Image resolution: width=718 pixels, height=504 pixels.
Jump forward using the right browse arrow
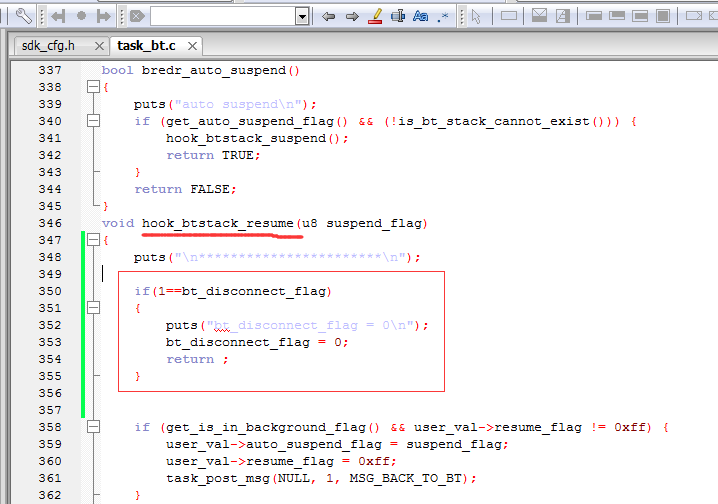click(104, 16)
